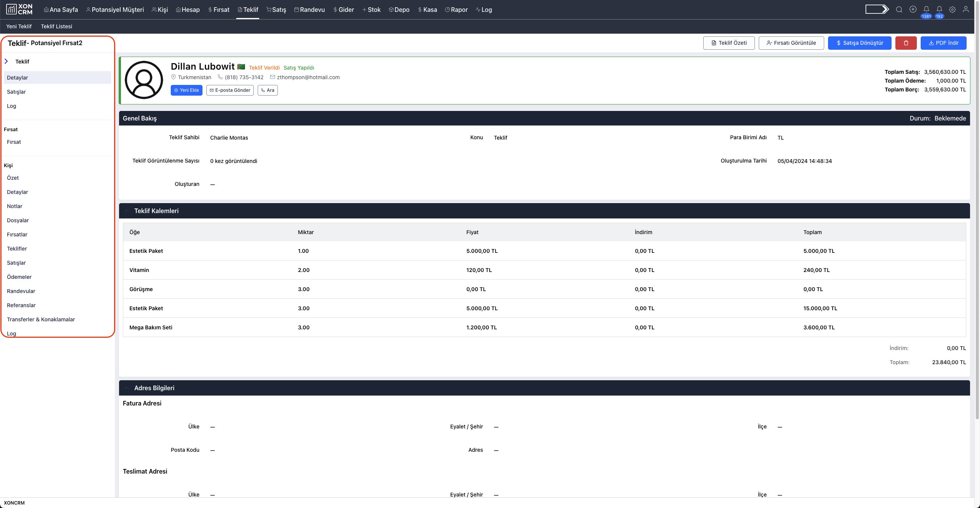Go to the Teklif Listesi tab
The image size is (980, 508).
tap(56, 26)
